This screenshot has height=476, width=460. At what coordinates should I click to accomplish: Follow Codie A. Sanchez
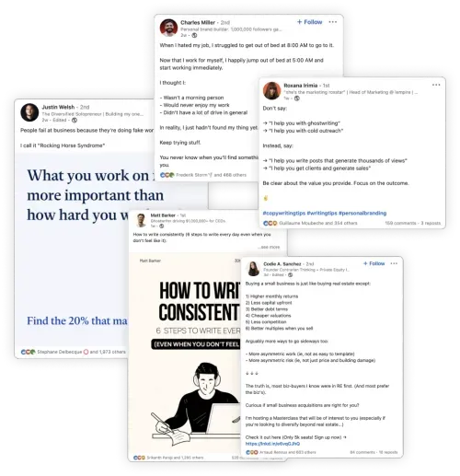coord(374,263)
